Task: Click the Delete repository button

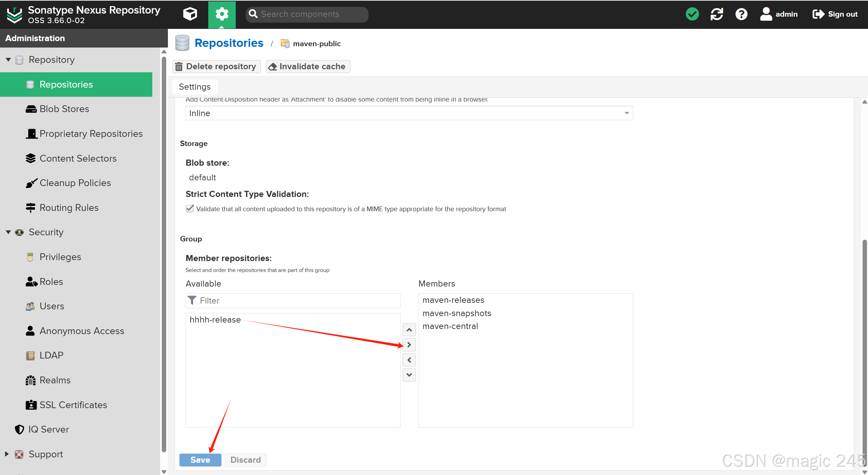Action: [216, 67]
